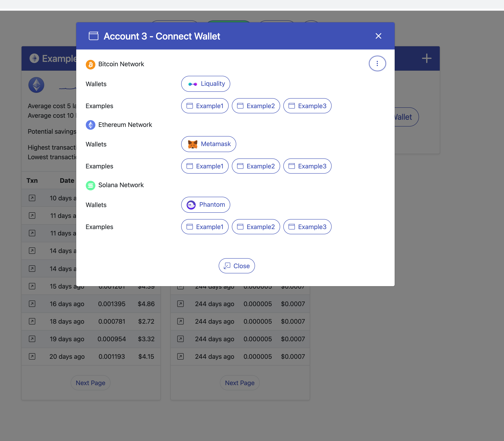
Task: Select Bitcoin Example1 wallet
Action: (x=205, y=106)
